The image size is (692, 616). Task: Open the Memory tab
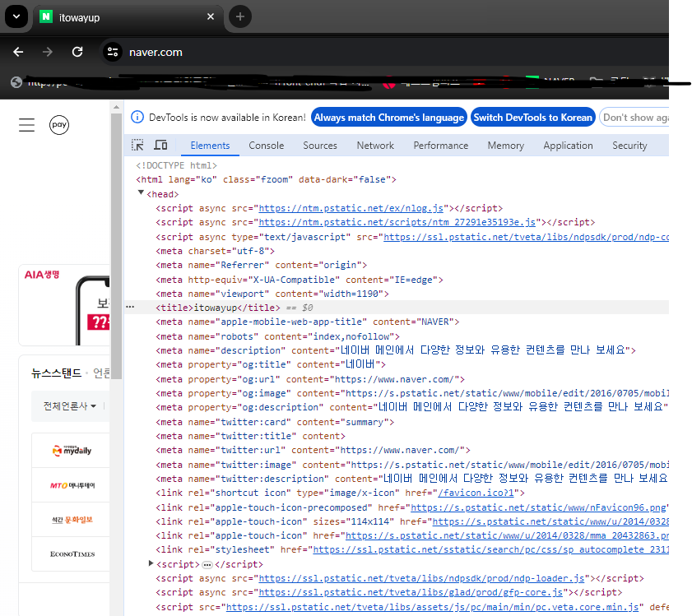506,146
